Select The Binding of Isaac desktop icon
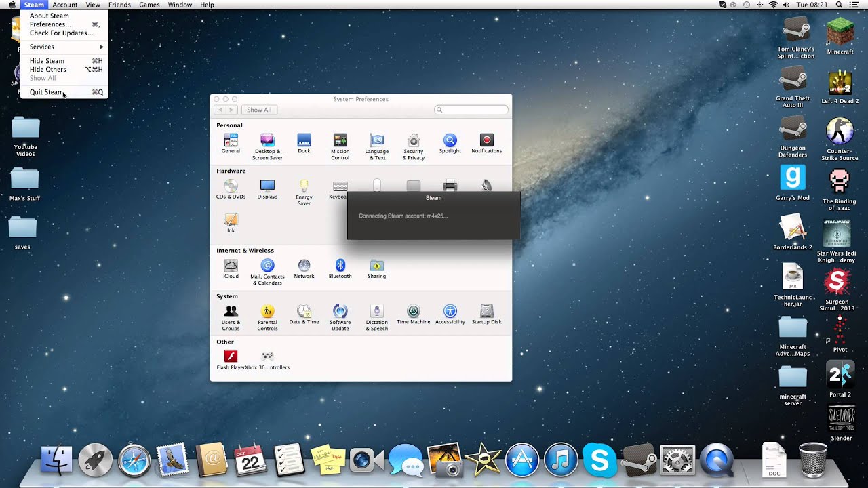 (840, 190)
